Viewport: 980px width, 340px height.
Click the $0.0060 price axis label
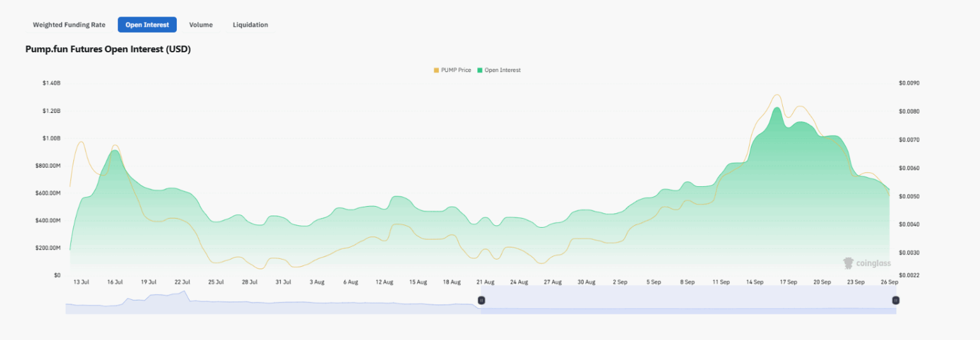coord(909,168)
